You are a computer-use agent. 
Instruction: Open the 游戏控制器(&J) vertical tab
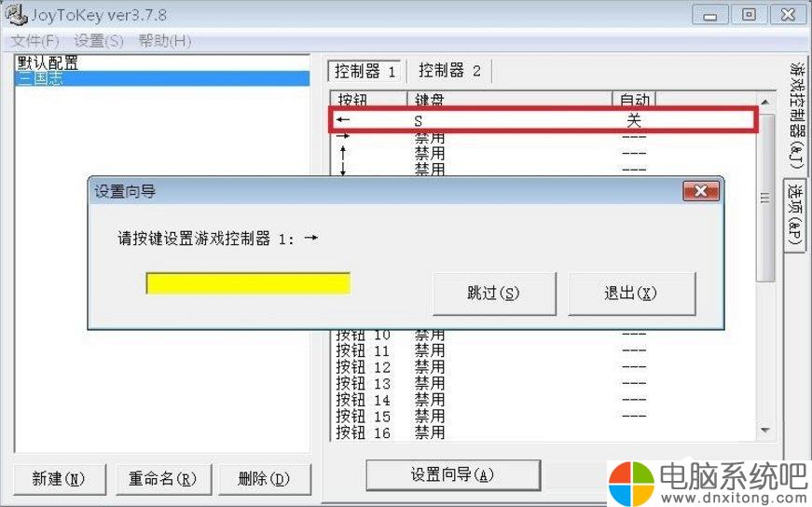tap(796, 115)
